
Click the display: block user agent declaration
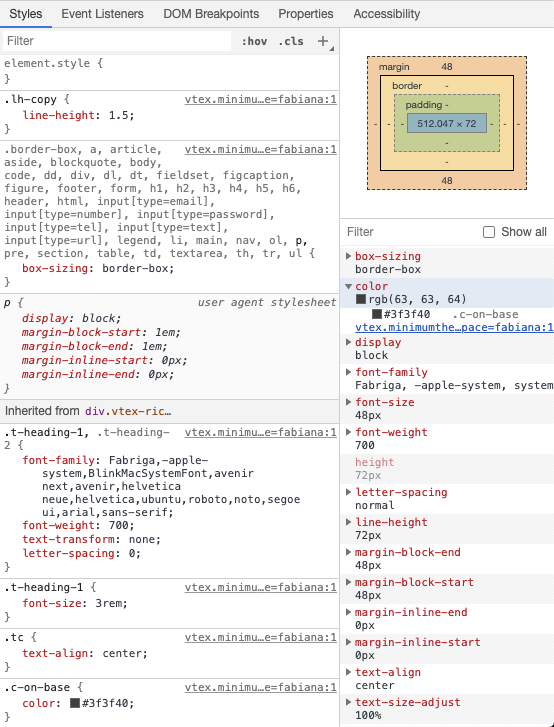pyautogui.click(x=71, y=319)
